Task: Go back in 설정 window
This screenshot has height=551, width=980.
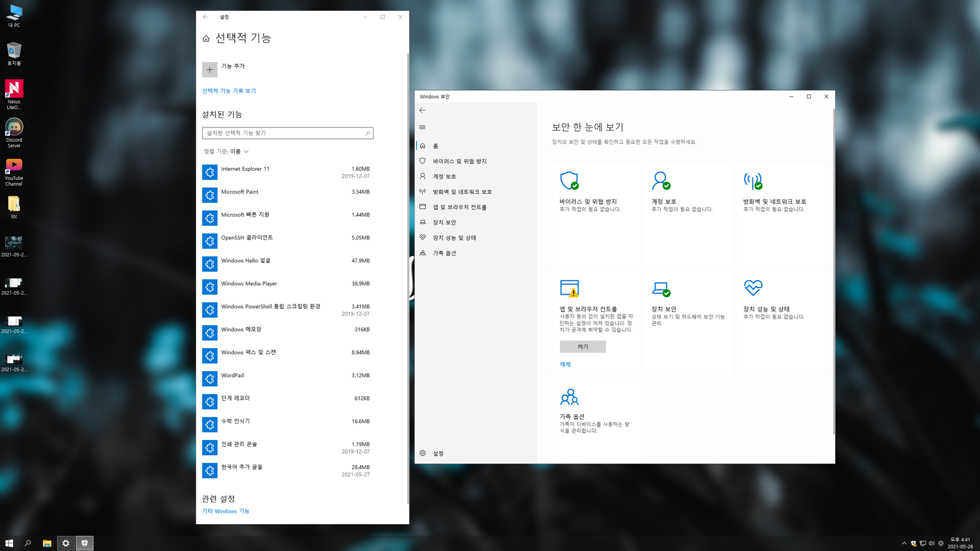Action: pos(205,17)
